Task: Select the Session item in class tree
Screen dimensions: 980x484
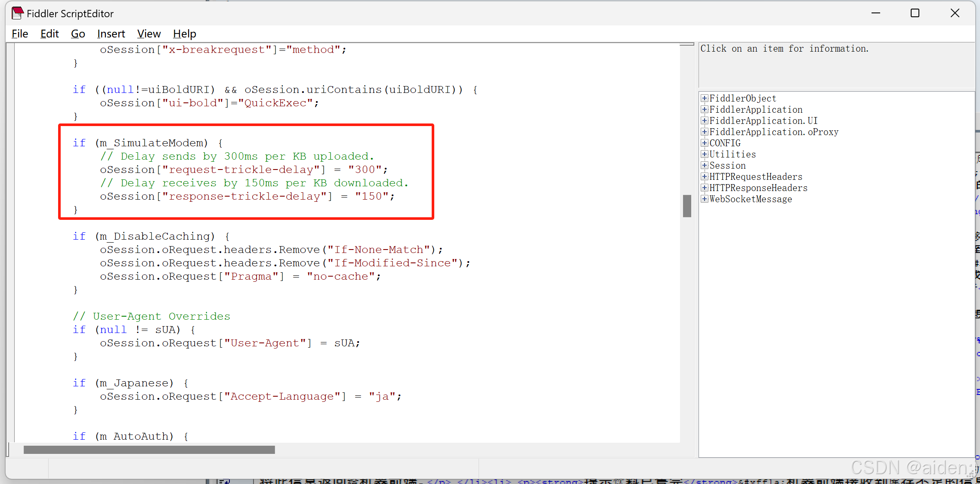Action: [x=727, y=166]
